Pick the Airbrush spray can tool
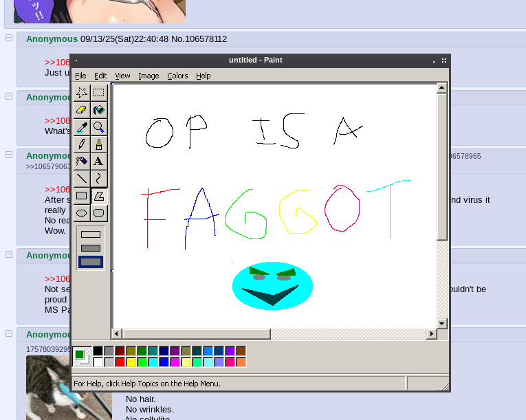Screen dimensions: 526x420 click(82, 162)
